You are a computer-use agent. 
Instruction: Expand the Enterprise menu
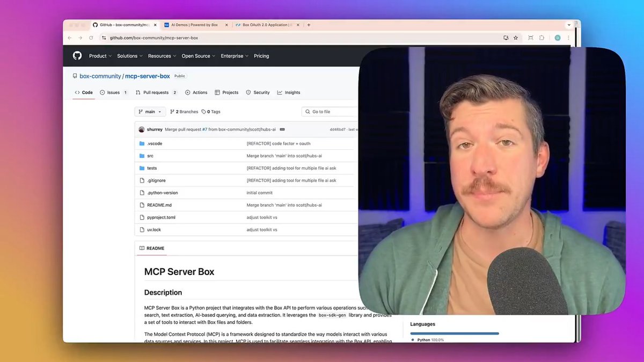point(235,56)
